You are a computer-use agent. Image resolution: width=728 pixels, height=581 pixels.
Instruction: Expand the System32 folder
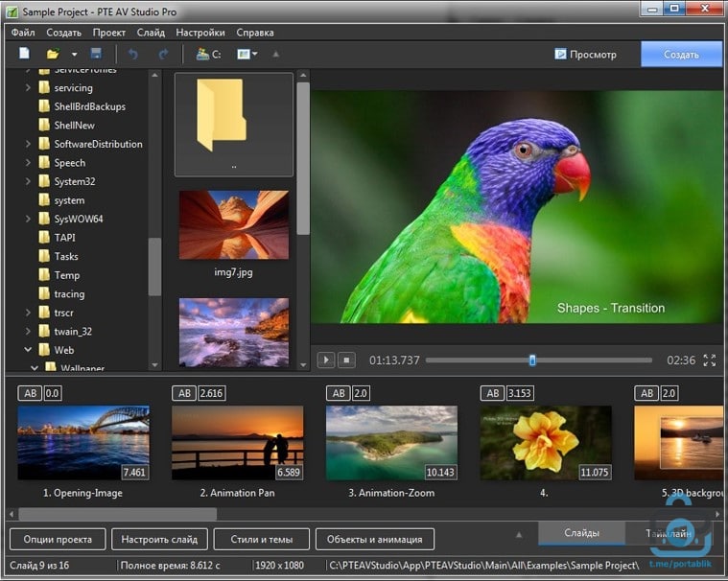click(28, 181)
